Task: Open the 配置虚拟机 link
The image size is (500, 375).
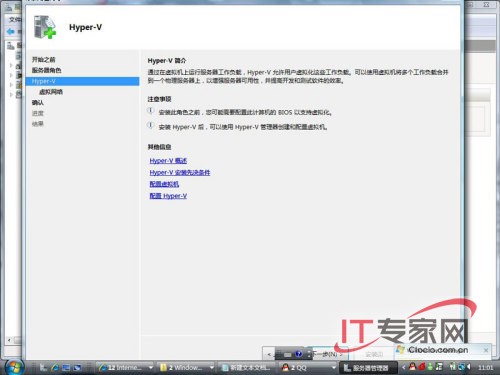Action: pos(164,184)
